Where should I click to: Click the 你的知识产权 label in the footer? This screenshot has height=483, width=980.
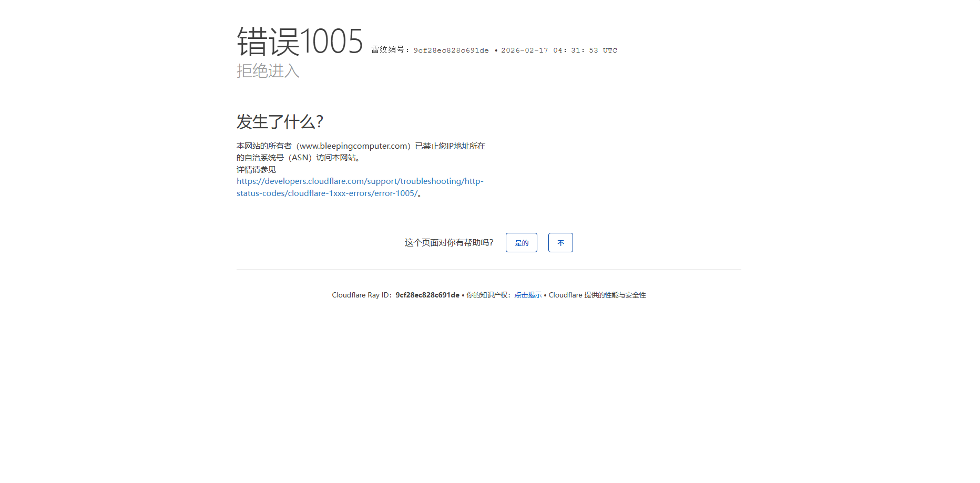[x=487, y=295]
